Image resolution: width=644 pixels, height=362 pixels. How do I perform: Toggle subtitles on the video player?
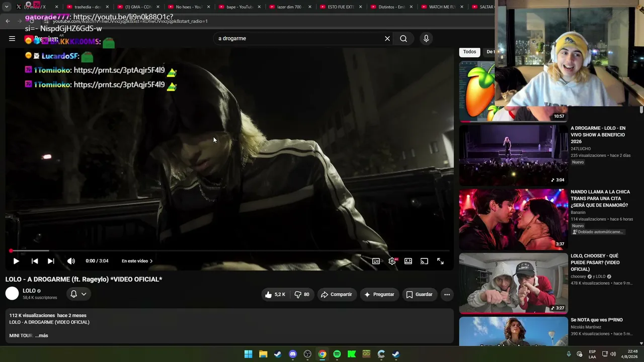pyautogui.click(x=376, y=261)
